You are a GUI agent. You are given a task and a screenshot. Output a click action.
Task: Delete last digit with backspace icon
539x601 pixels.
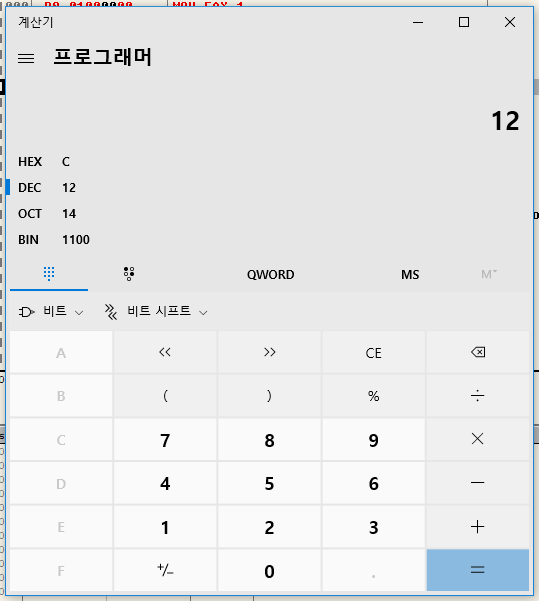click(x=478, y=352)
